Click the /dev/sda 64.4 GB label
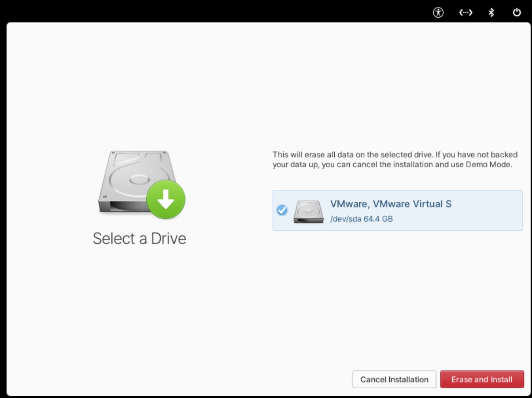 [362, 218]
